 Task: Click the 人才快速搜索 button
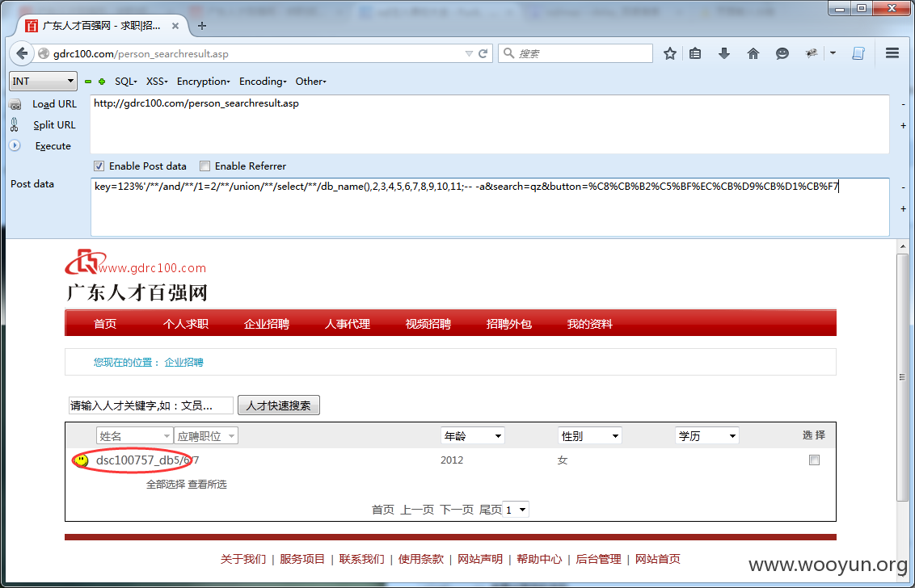click(x=279, y=405)
